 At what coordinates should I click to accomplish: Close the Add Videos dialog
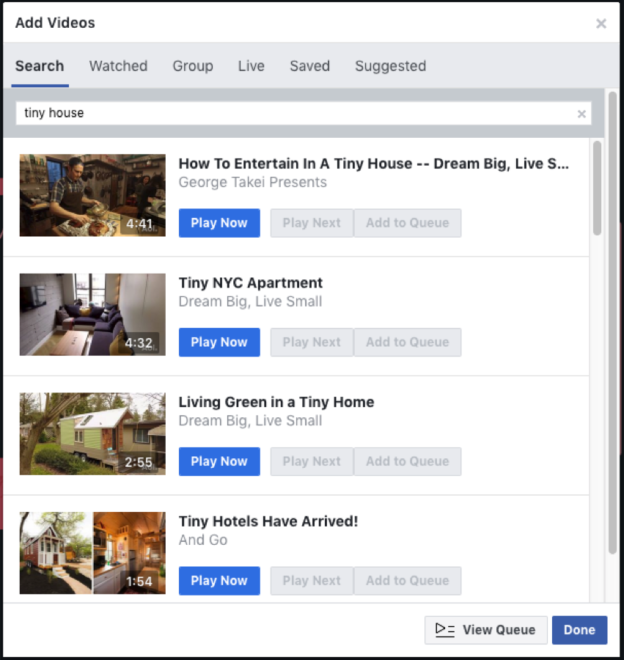[x=601, y=23]
